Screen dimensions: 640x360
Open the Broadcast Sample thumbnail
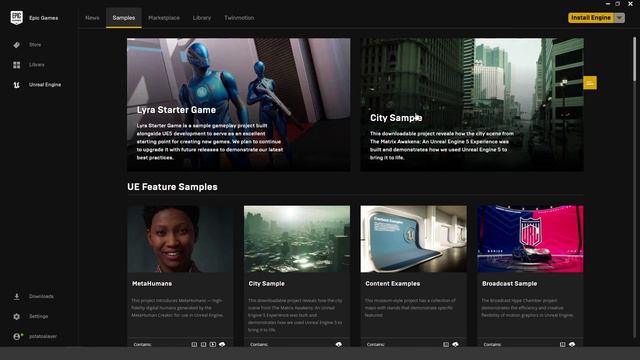(530, 239)
